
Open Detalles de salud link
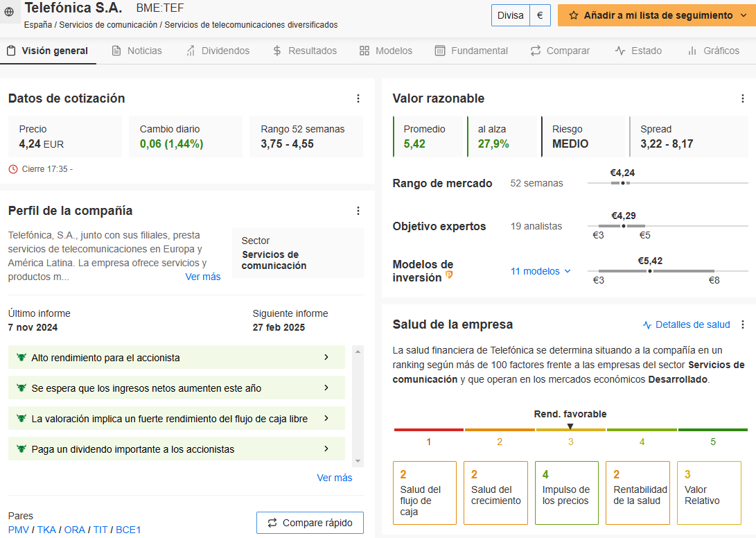pos(687,324)
